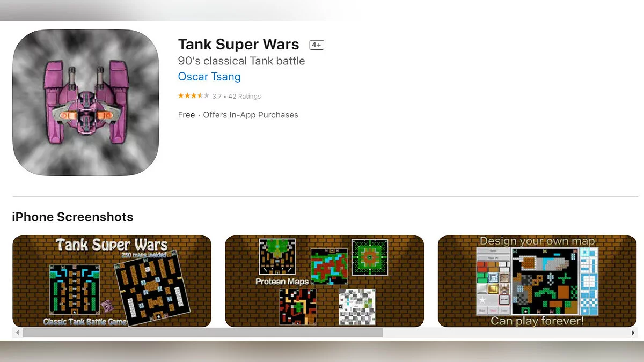Click the Offers In-App Purchases text
644x362 pixels.
[x=251, y=115]
